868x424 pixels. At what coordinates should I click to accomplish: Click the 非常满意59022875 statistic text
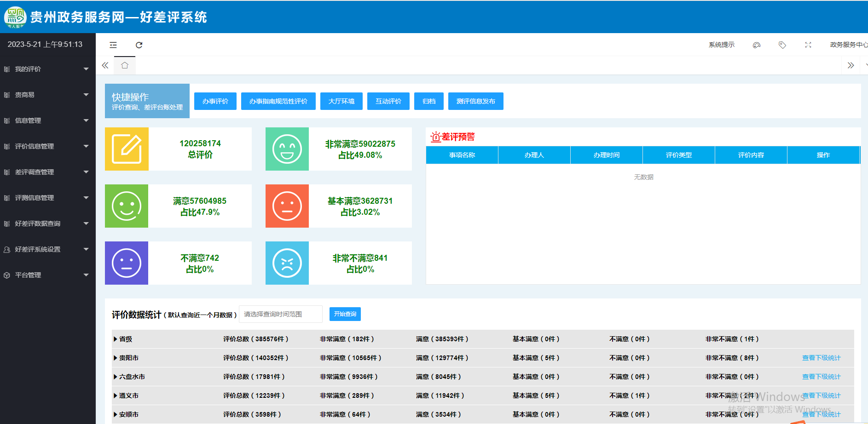(360, 149)
